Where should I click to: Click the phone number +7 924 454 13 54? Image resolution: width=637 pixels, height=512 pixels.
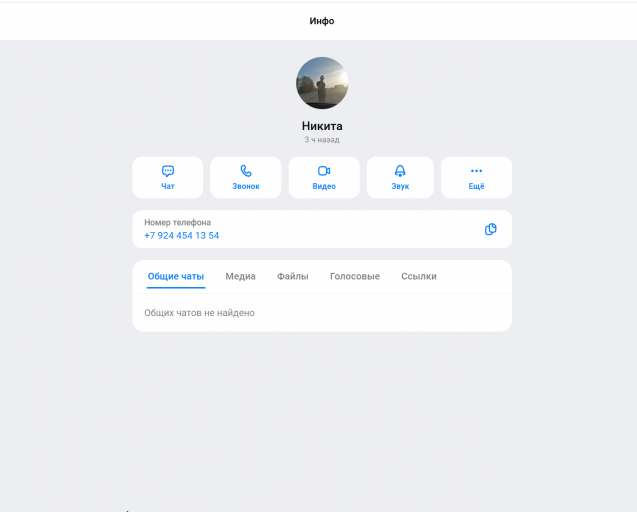(182, 236)
